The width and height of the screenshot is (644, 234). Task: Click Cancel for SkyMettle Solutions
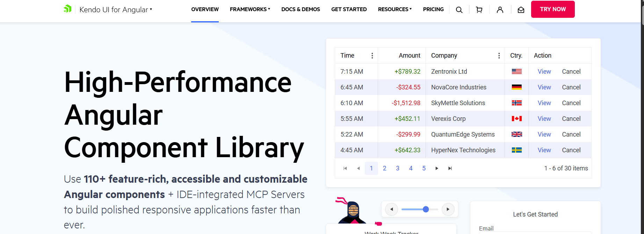click(x=571, y=103)
